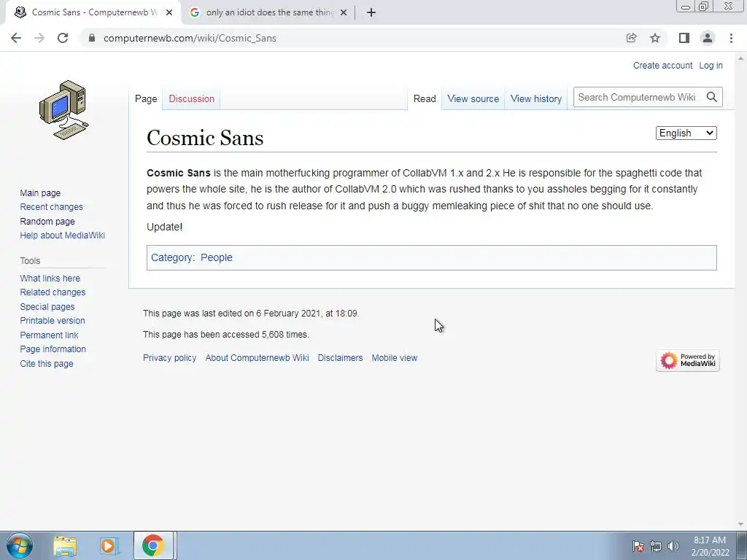Click the share page icon in address bar
747x560 pixels.
point(631,38)
